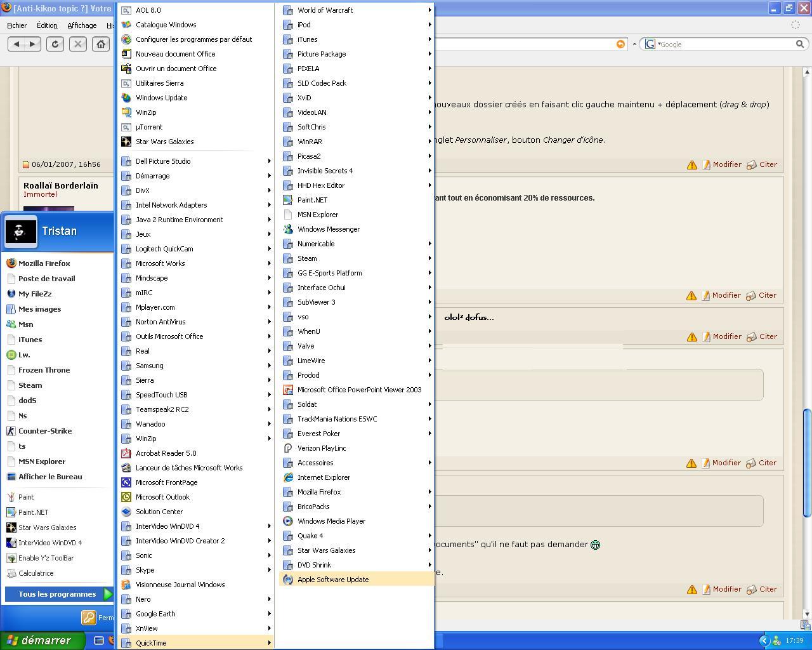Image resolution: width=812 pixels, height=650 pixels.
Task: Open the Affichage menu
Action: click(x=82, y=25)
